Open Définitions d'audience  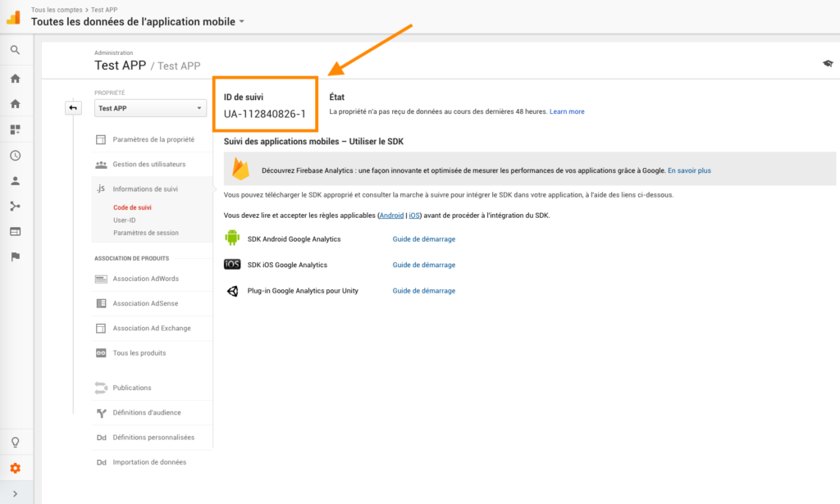pos(147,412)
